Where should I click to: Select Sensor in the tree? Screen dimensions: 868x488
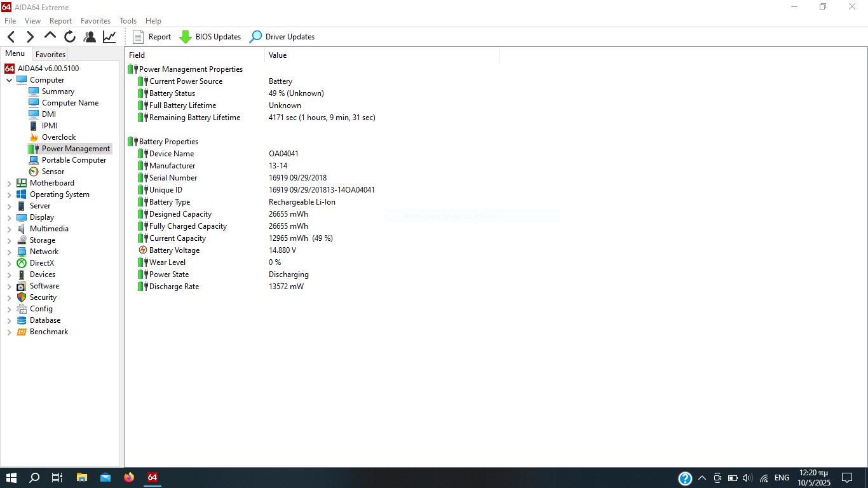coord(53,172)
